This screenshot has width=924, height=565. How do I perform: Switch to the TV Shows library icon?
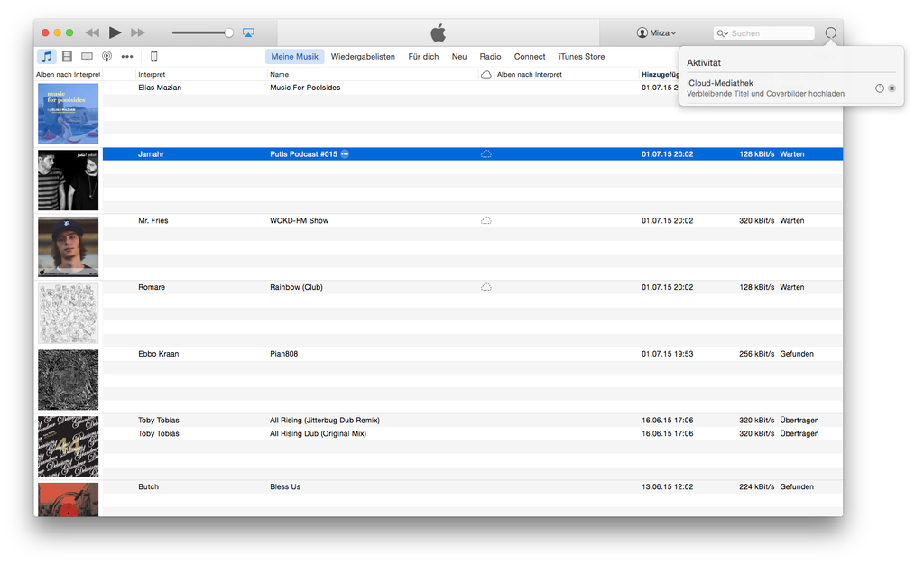point(87,57)
